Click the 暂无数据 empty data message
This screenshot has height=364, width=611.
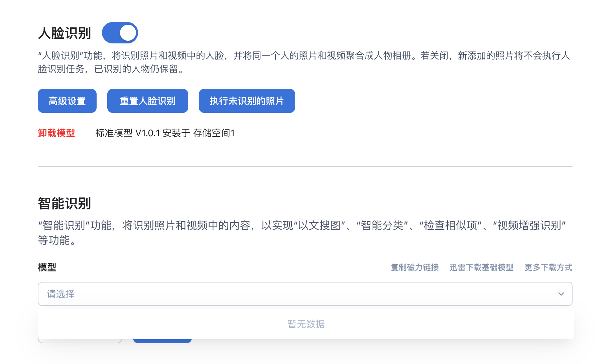pos(306,324)
